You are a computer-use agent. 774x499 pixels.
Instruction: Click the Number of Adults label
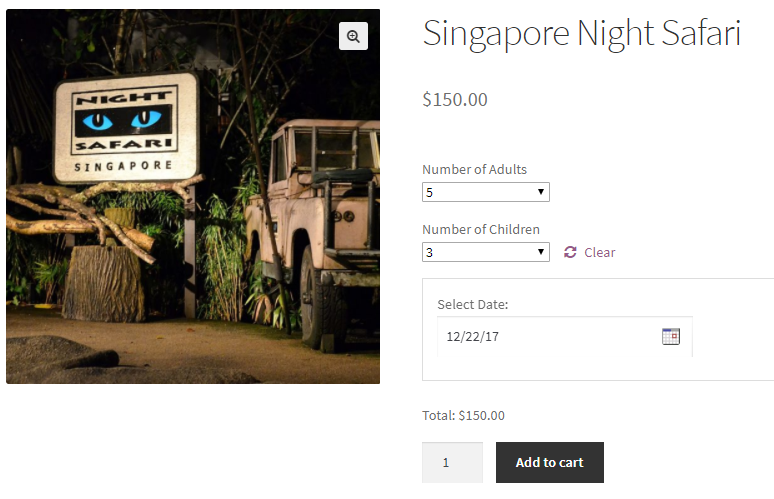474,169
